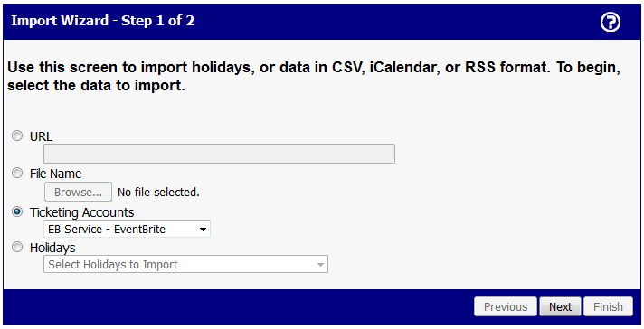644x329 pixels.
Task: Open the EB Service - EventBrite dropdown
Action: click(x=127, y=229)
